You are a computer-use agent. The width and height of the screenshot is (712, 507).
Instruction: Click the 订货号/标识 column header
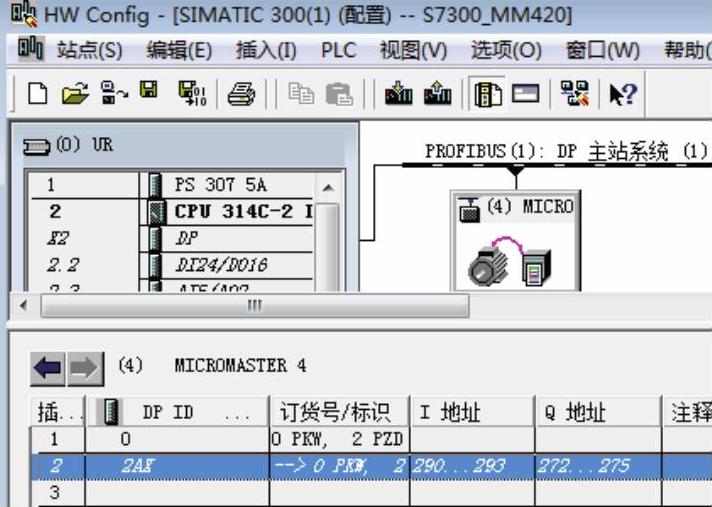[339, 412]
